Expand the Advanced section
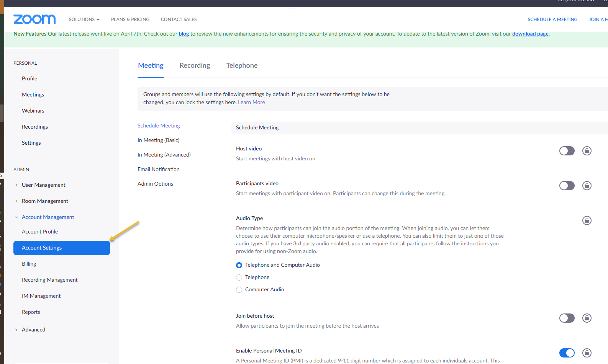This screenshot has width=608, height=364. tap(16, 330)
